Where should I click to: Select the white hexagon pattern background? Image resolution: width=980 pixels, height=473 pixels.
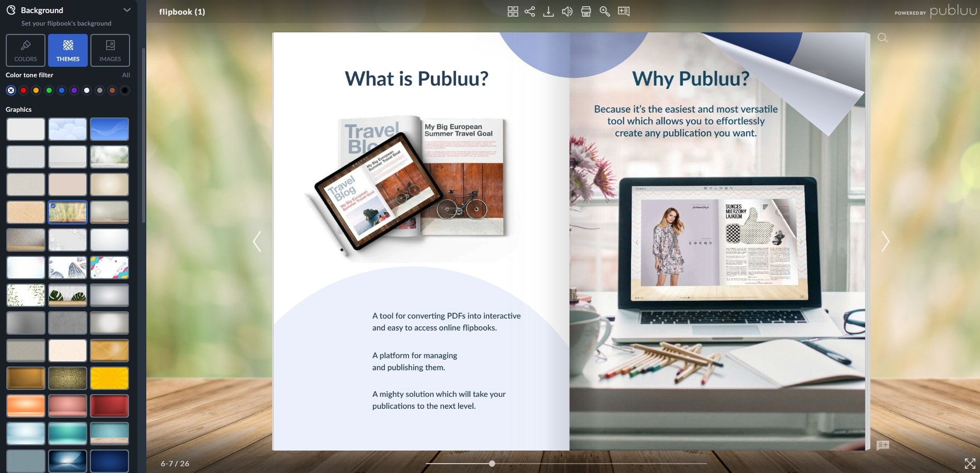(67, 240)
